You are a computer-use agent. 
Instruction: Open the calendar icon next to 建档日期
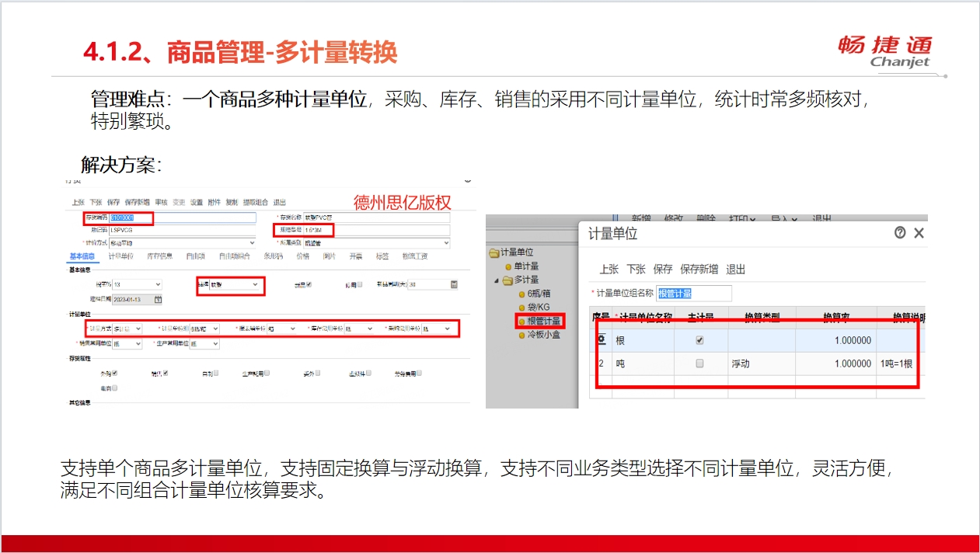[x=159, y=299]
